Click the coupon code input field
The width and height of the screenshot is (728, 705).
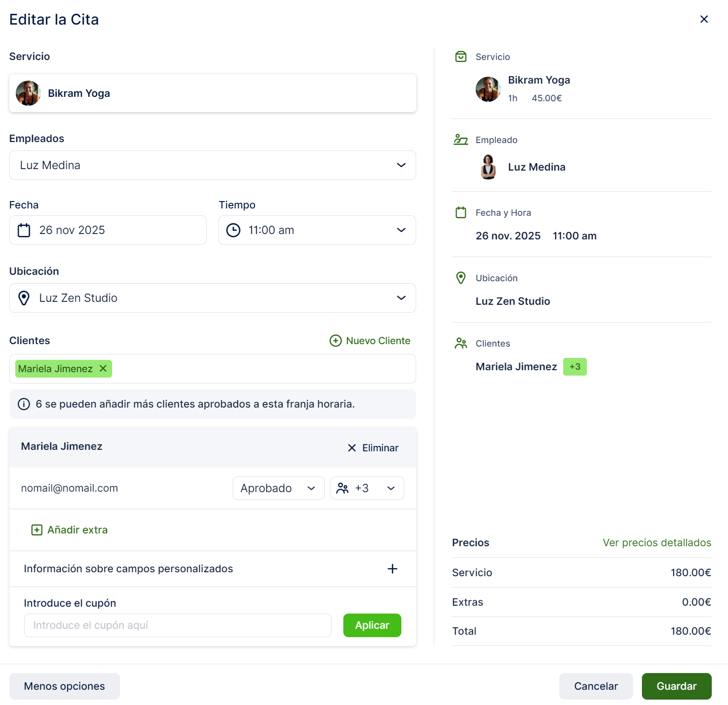coord(178,625)
